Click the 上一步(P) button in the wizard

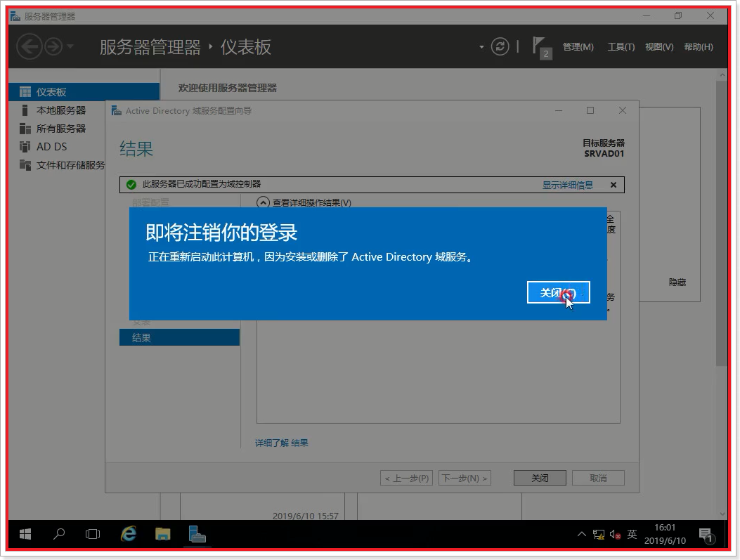click(x=406, y=478)
